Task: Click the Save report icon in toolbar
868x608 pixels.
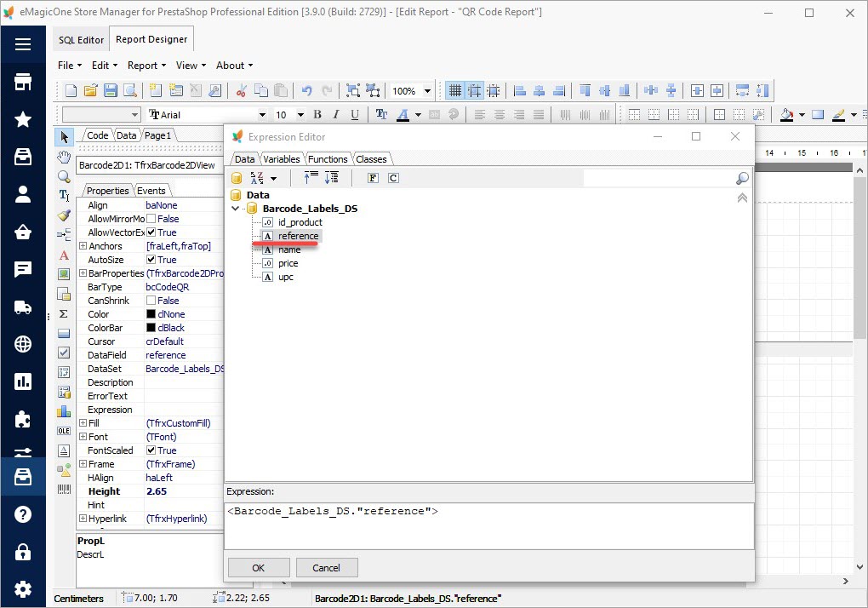Action: [110, 90]
